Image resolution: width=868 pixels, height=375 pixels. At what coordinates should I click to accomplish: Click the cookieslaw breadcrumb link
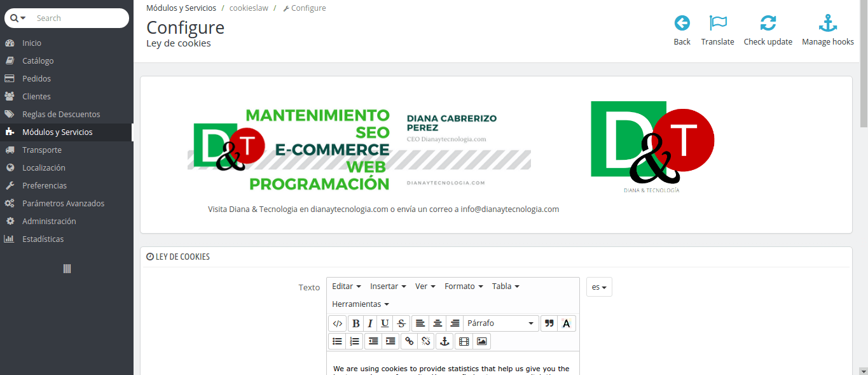point(249,8)
